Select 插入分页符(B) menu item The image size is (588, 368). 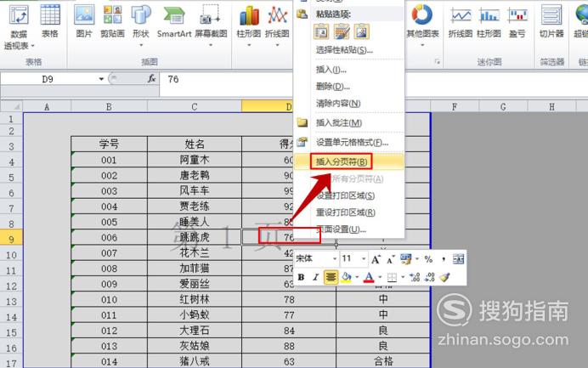click(x=348, y=161)
